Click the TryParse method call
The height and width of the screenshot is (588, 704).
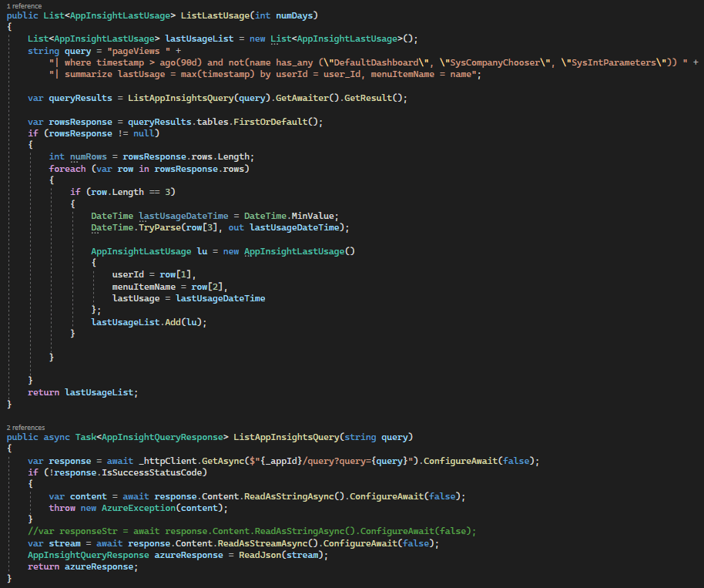click(x=159, y=228)
